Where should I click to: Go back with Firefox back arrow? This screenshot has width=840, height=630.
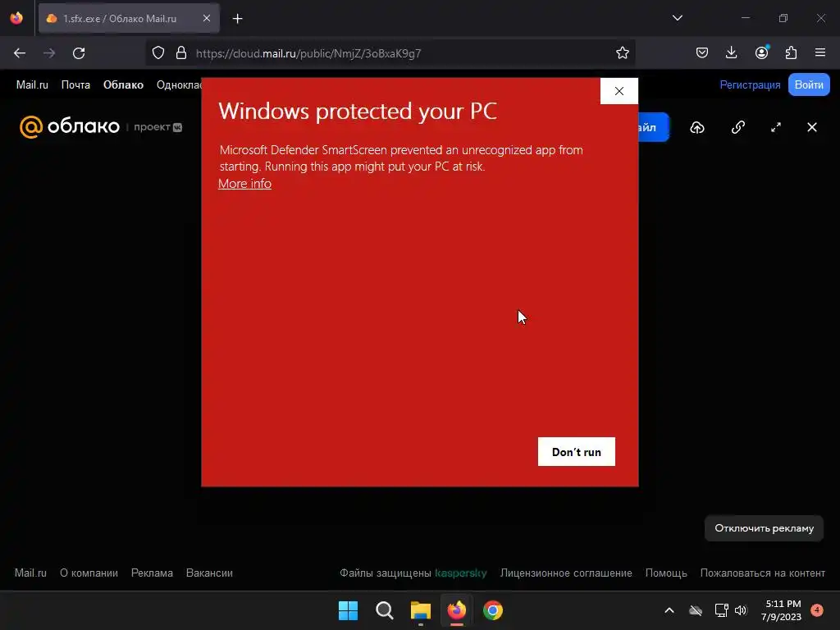coord(20,53)
